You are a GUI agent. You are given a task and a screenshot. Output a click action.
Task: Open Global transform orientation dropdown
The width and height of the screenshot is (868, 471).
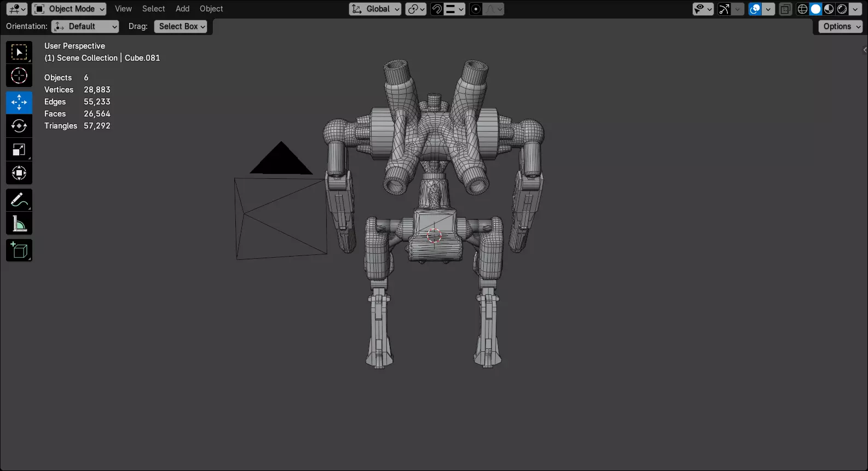click(375, 9)
